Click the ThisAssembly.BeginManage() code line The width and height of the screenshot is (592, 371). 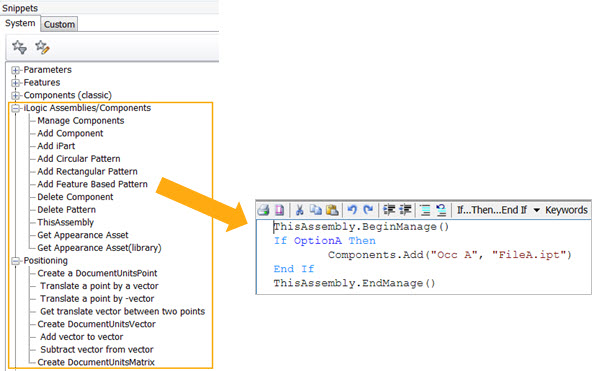[361, 227]
